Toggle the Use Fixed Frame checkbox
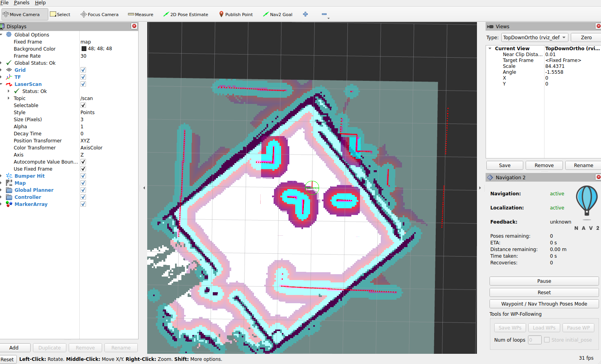 [83, 169]
